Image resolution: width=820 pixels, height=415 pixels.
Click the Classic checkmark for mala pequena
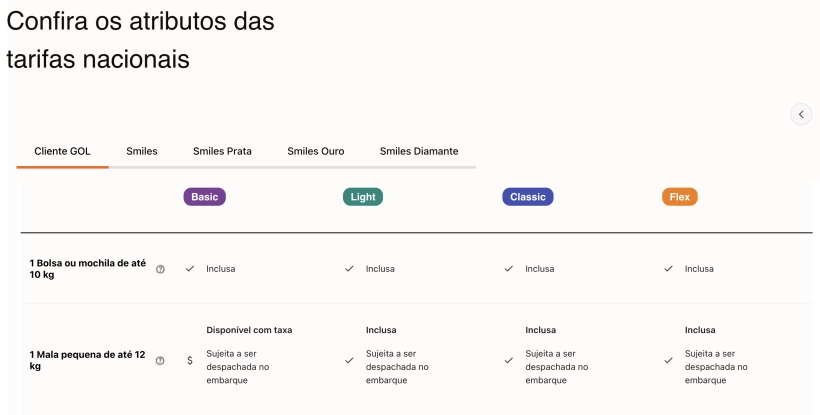pyautogui.click(x=509, y=361)
